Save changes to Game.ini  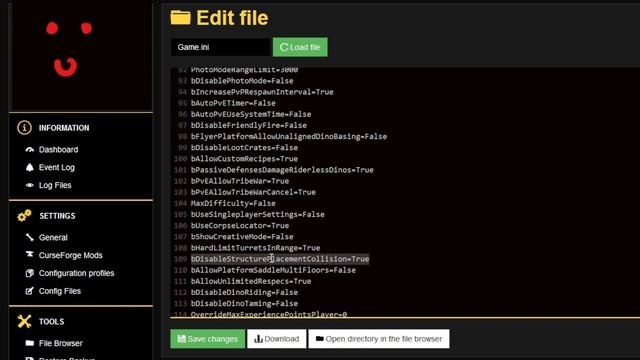coord(208,339)
